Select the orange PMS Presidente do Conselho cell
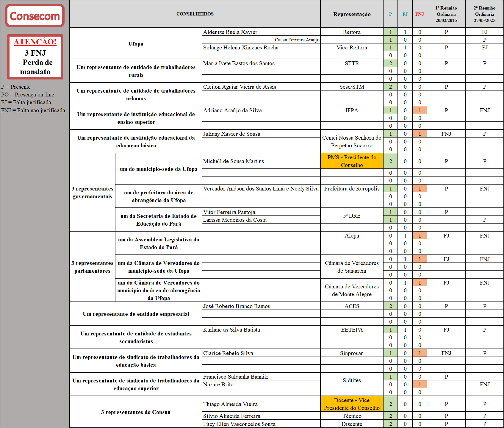This screenshot has height=428, width=504. (351, 161)
